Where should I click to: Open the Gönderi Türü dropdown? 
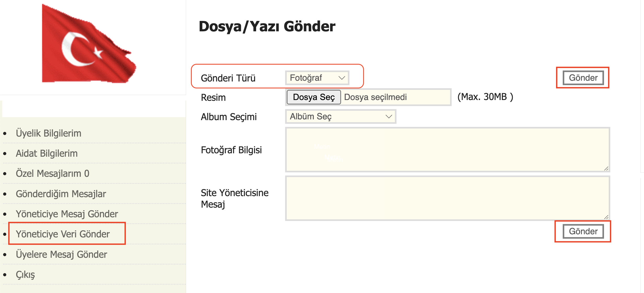[317, 78]
